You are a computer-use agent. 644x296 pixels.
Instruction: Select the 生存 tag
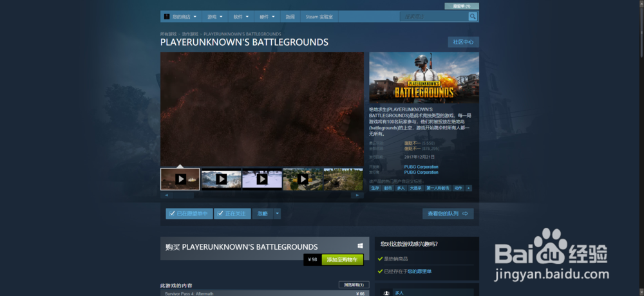375,188
